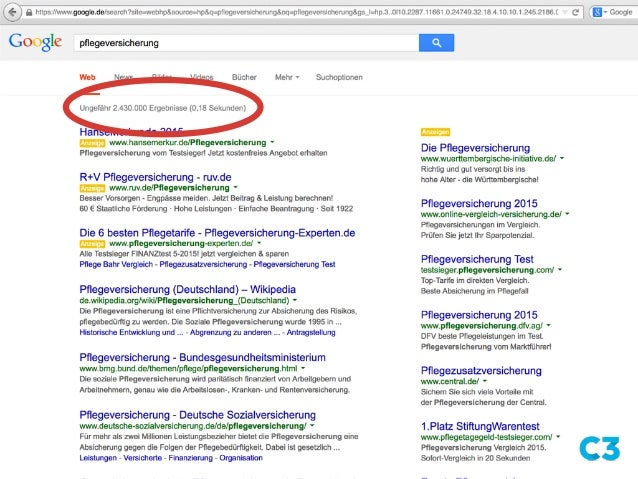Open the sidebar ad Die Pflegeversicherung

pos(475,148)
